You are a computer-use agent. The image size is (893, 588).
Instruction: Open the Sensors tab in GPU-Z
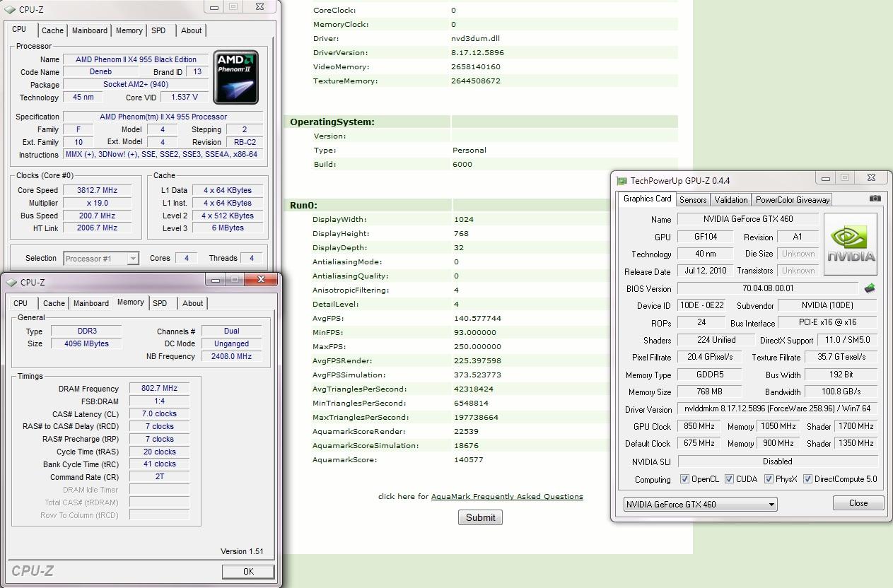693,200
